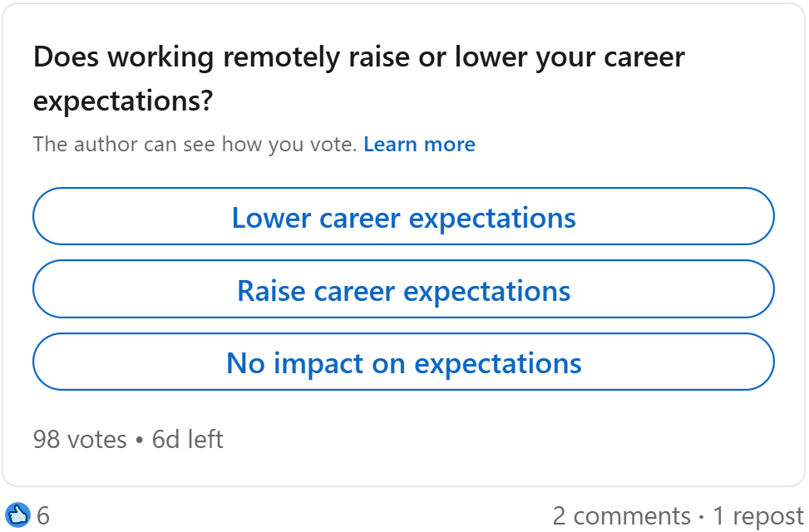809x532 pixels.
Task: Vote for Lower career expectations
Action: pos(403,217)
